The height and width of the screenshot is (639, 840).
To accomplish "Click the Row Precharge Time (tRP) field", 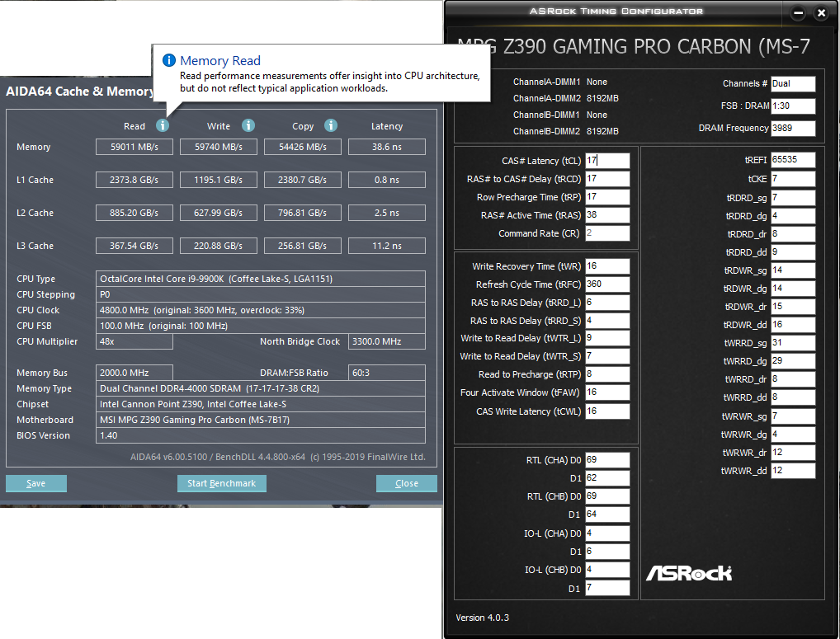I will click(x=607, y=197).
